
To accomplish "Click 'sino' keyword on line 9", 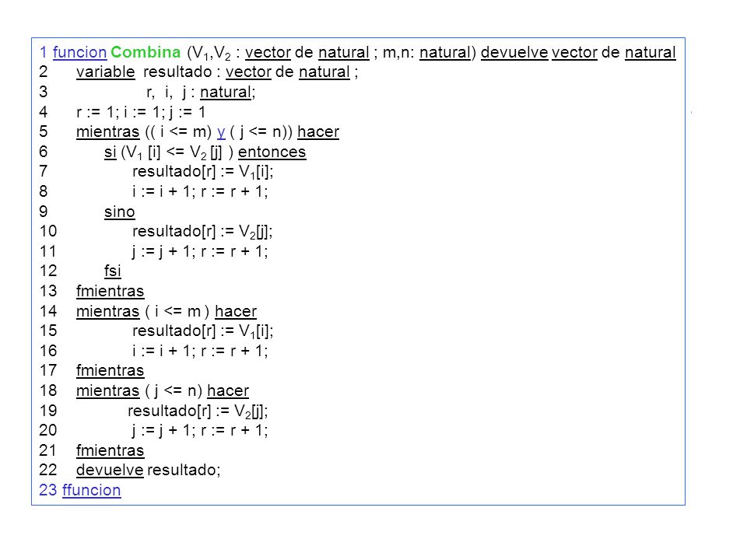I will pyautogui.click(x=120, y=212).
